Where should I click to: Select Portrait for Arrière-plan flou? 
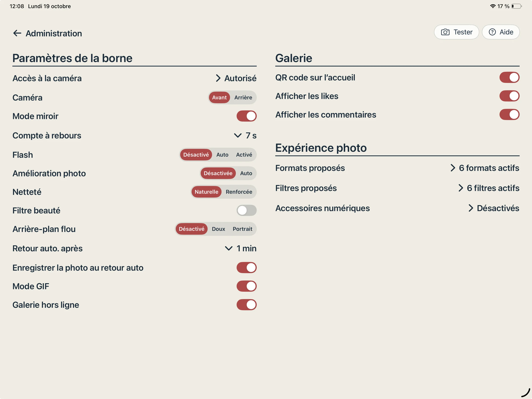(x=243, y=229)
